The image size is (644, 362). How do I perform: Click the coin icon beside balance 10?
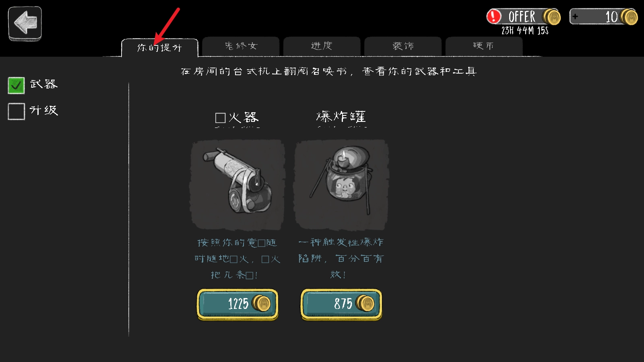629,17
